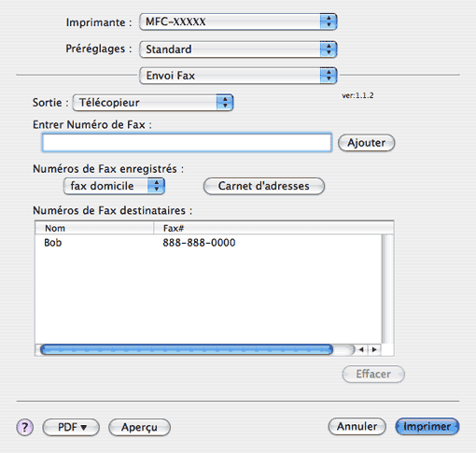This screenshot has height=453, width=476.
Task: Open the PDF menu button
Action: [x=71, y=427]
